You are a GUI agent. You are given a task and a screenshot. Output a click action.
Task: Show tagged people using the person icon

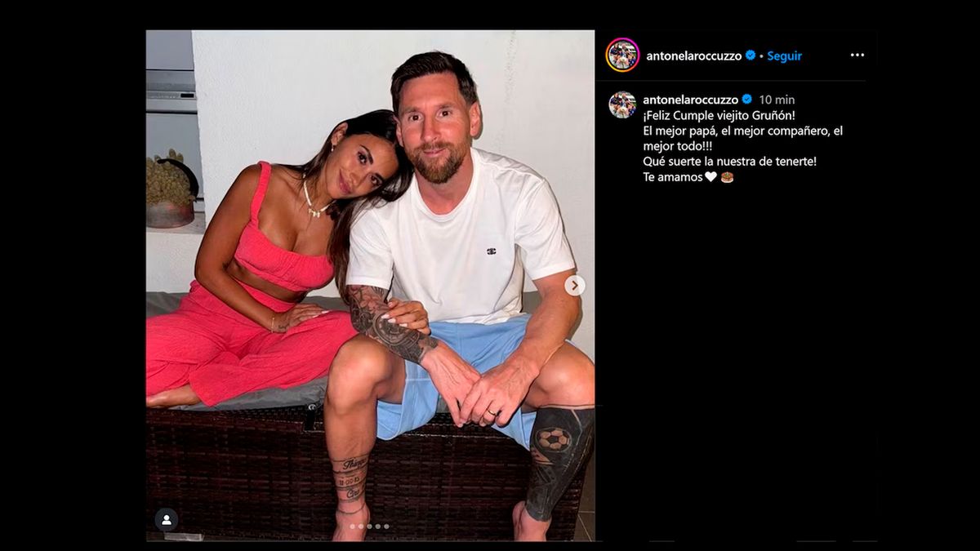coord(166,520)
